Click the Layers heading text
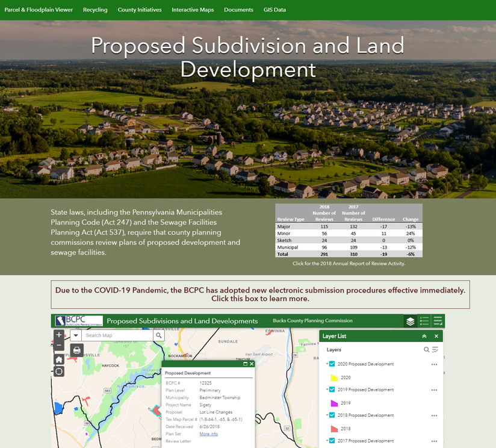Viewport: 496px width, 448px height. tap(333, 350)
